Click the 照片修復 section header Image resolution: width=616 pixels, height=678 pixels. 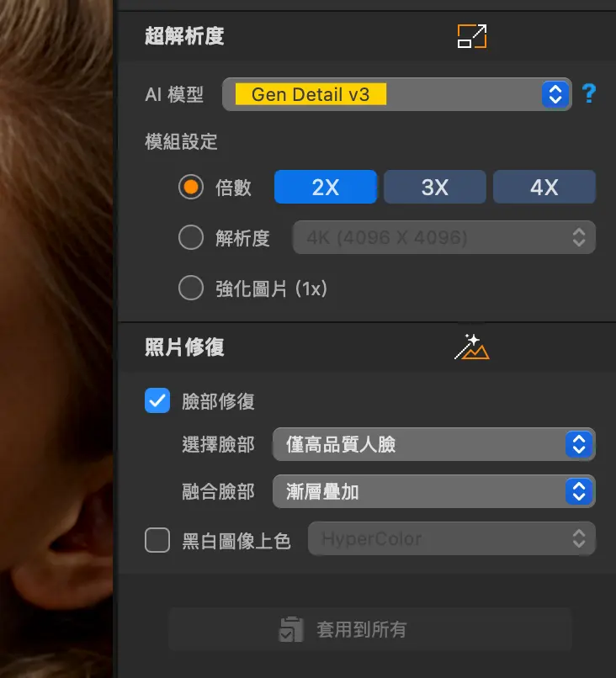coord(185,347)
